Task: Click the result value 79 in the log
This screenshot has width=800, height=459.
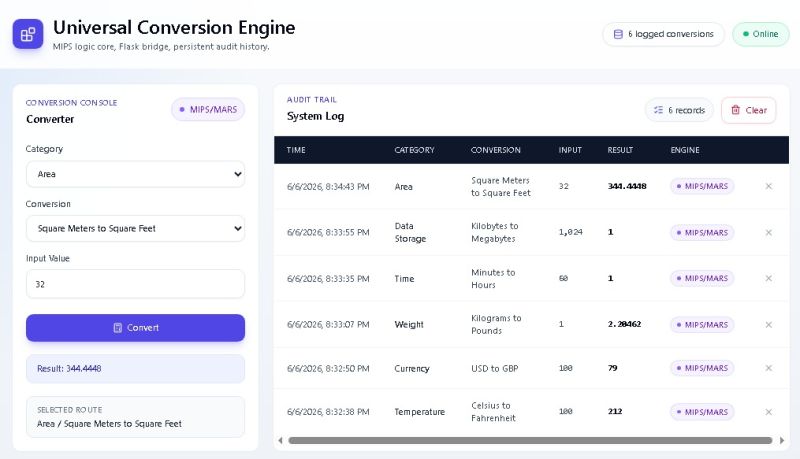Action: (x=612, y=368)
